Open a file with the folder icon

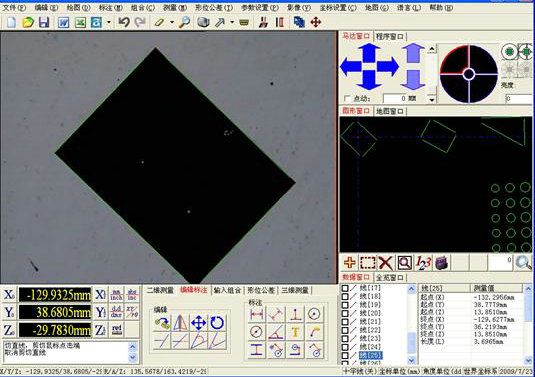coord(28,23)
